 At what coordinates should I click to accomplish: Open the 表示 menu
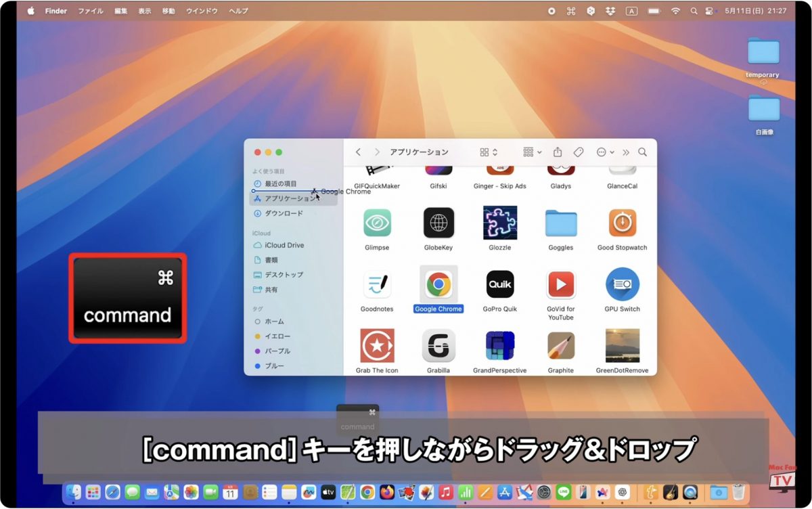coord(145,11)
